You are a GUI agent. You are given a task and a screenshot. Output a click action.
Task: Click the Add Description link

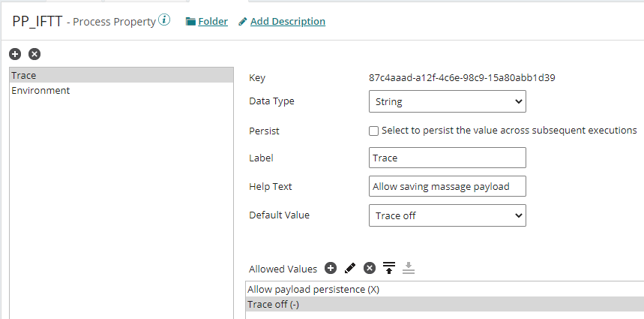coord(288,22)
